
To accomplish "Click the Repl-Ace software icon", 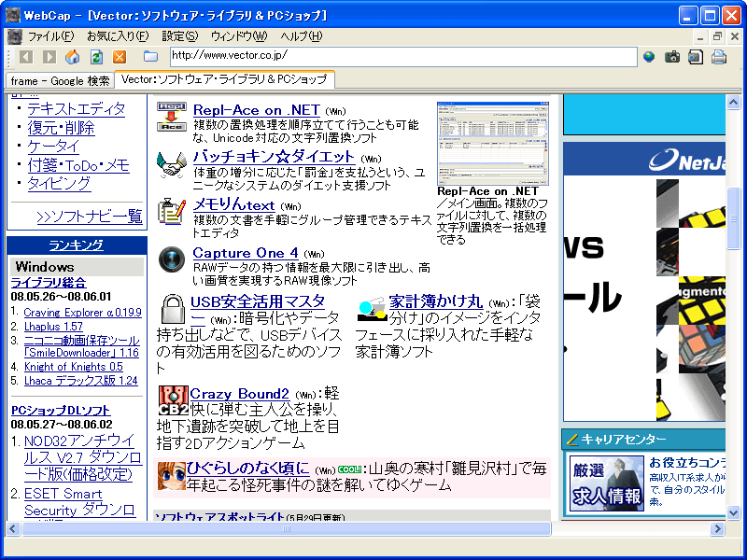I will click(x=172, y=117).
